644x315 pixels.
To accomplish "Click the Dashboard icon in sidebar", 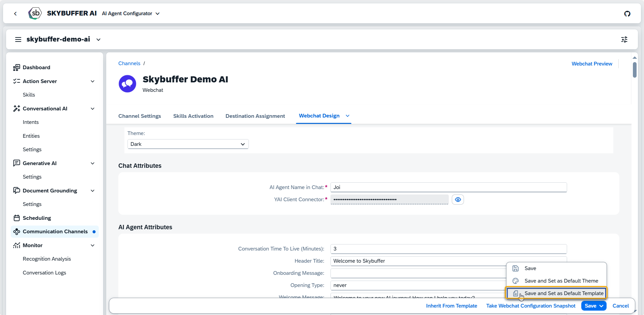I will click(x=17, y=68).
